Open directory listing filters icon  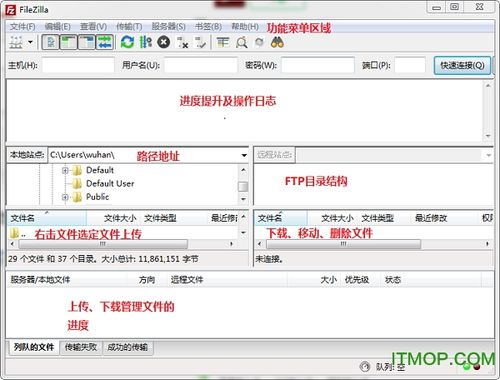point(223,42)
